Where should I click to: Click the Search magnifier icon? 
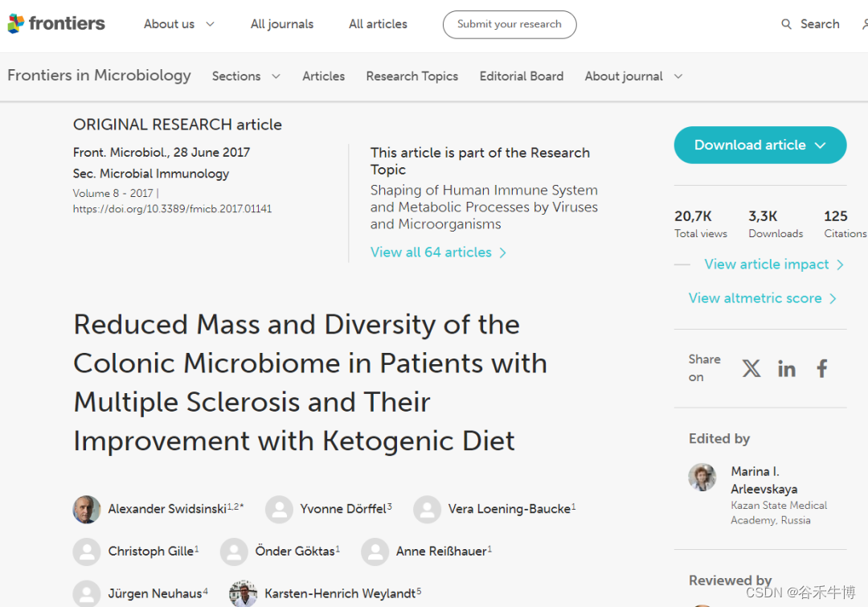pos(786,24)
